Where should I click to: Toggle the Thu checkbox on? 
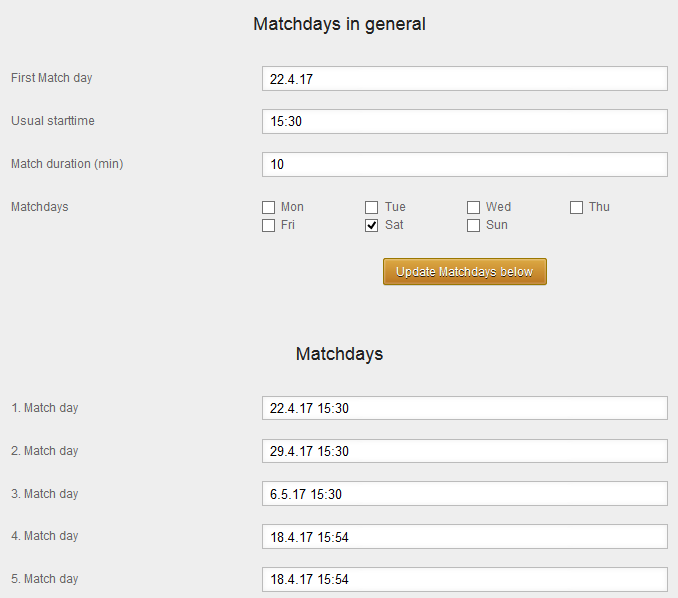pos(577,208)
